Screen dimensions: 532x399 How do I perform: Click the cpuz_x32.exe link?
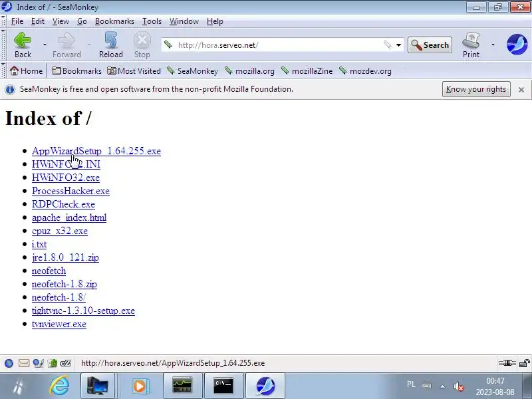tap(60, 231)
